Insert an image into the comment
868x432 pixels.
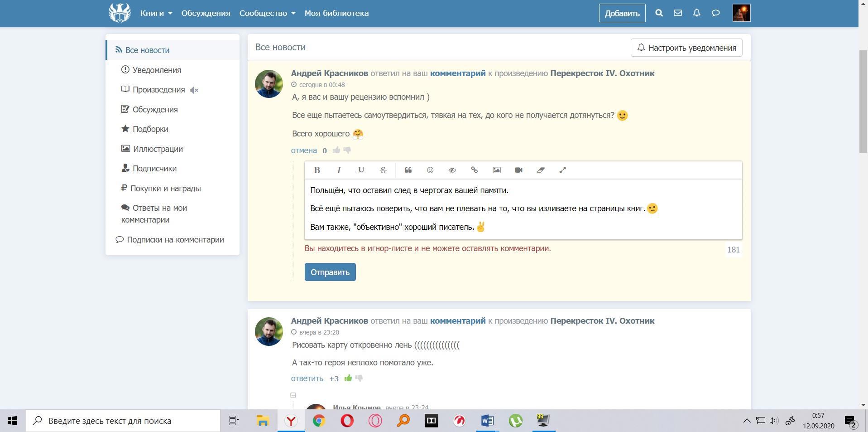pyautogui.click(x=496, y=170)
